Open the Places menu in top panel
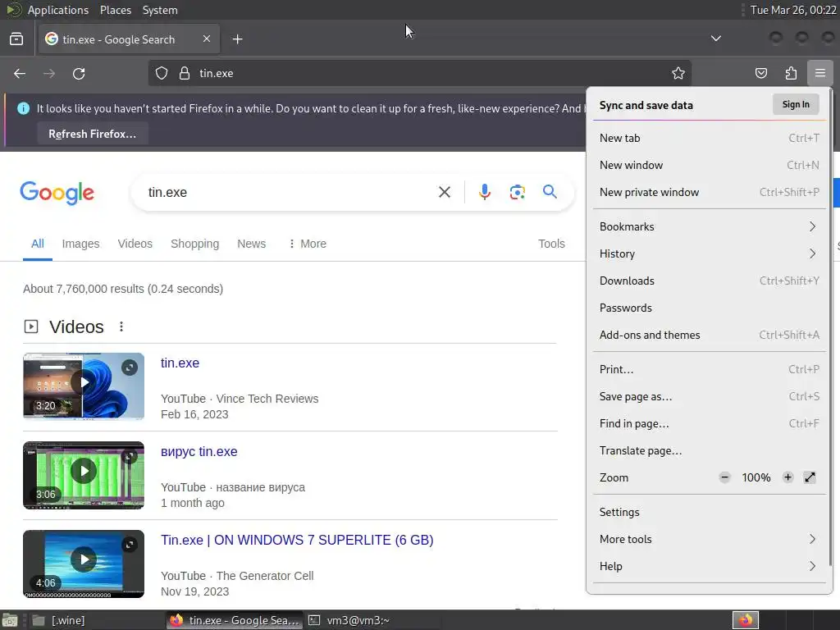Screen dimensions: 840x630 [116, 10]
